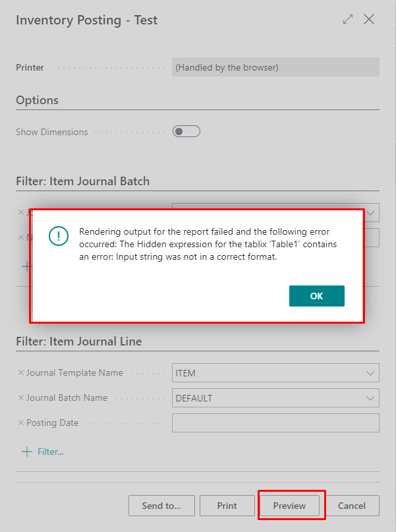Remove the Journal Batch Name filter with its X icon
The height and width of the screenshot is (532, 396).
click(19, 398)
